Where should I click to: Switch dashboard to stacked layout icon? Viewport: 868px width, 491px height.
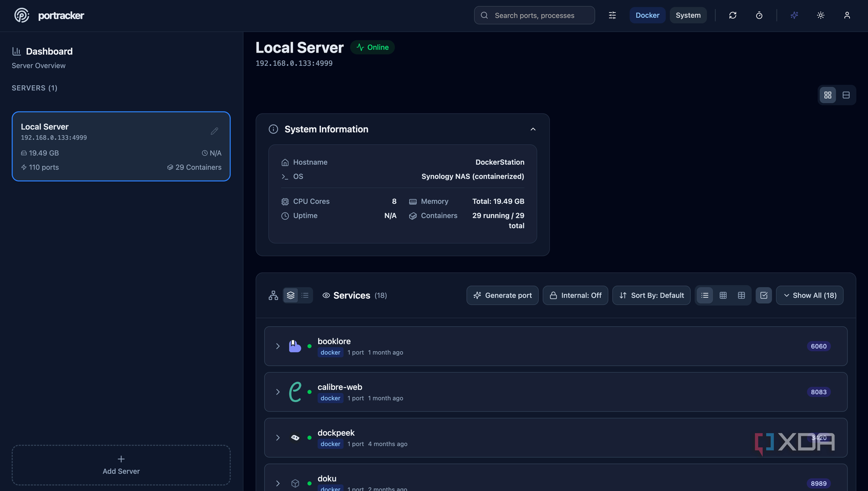coord(846,95)
